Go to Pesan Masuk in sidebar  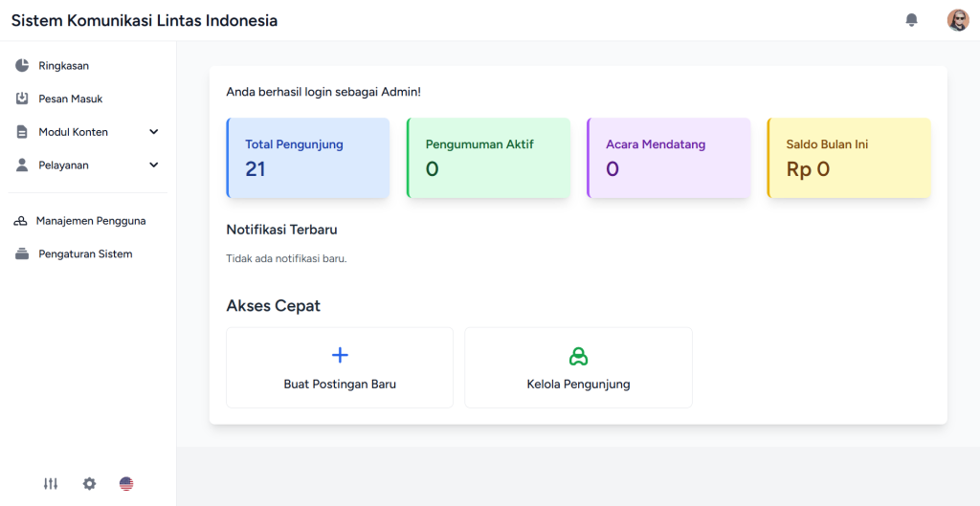(x=71, y=99)
